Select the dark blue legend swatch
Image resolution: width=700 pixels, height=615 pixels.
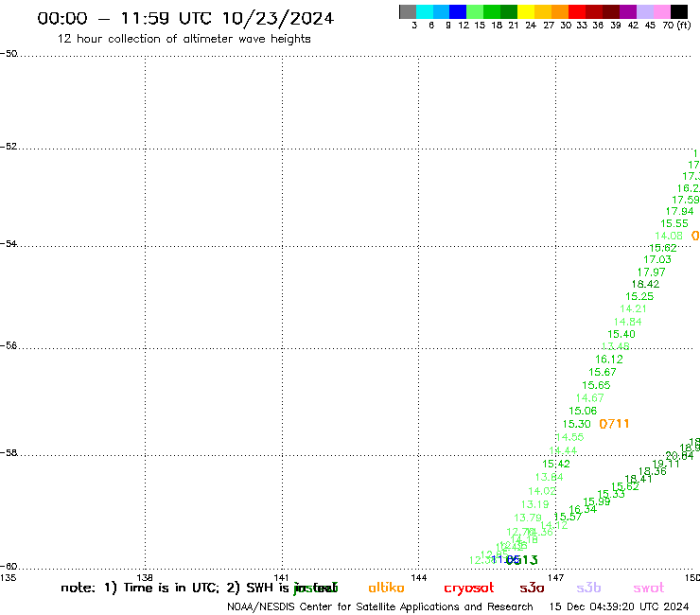[458, 12]
